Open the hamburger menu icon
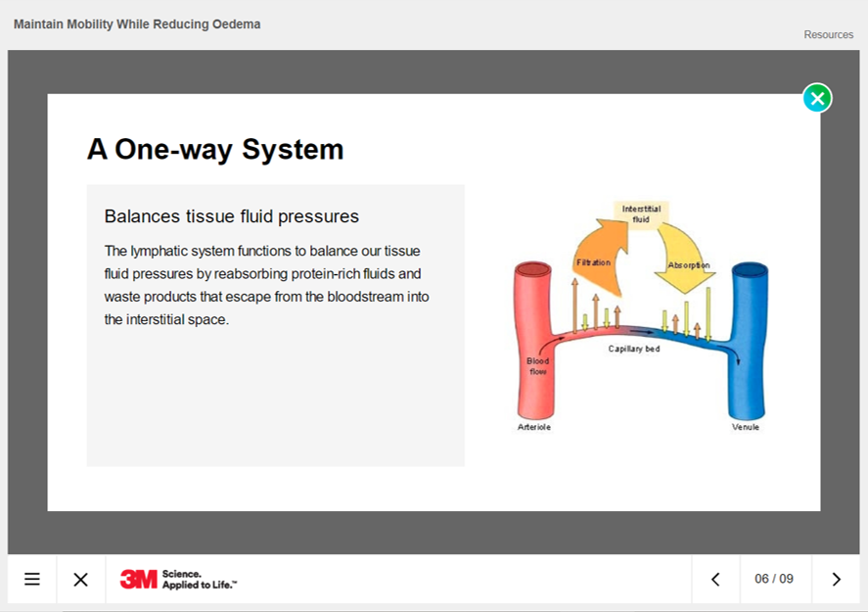The width and height of the screenshot is (868, 612). [32, 580]
